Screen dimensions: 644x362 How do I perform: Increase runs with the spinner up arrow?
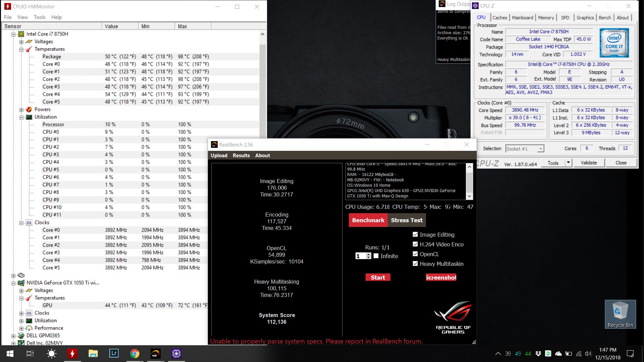point(369,254)
